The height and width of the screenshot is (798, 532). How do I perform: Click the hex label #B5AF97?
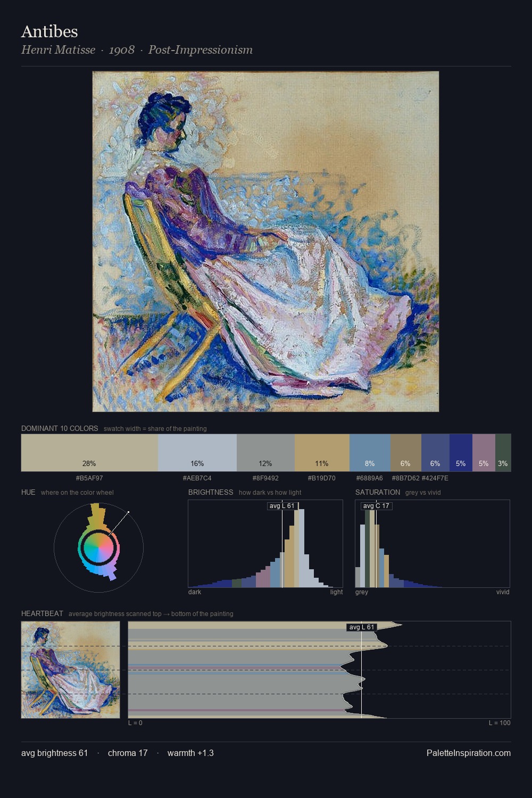(x=89, y=478)
